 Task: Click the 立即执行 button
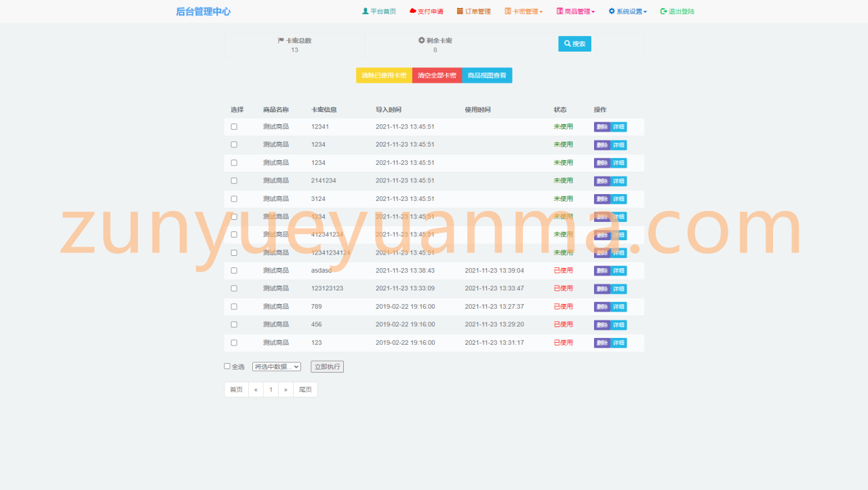click(328, 366)
